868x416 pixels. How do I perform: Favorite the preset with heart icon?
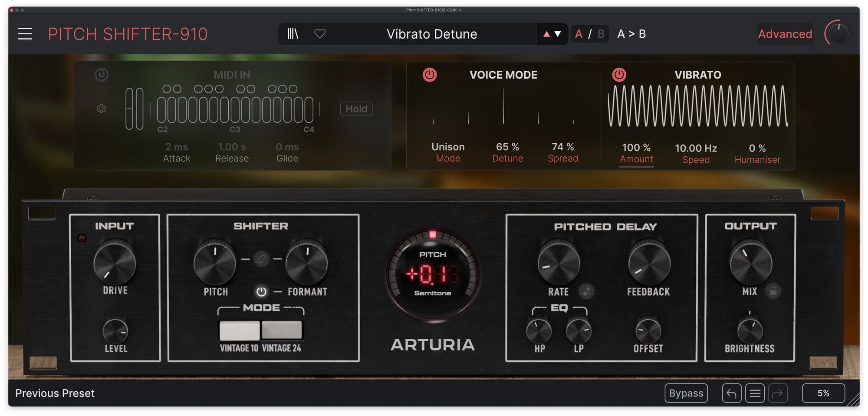pos(320,34)
